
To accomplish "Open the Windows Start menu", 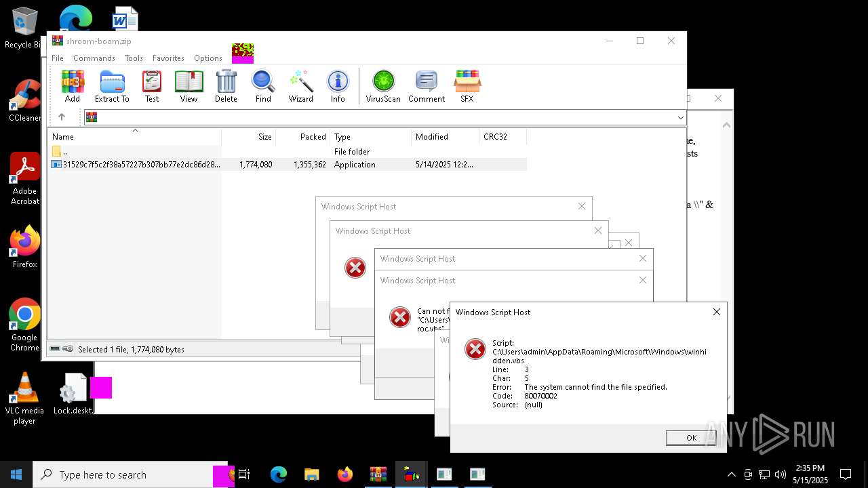I will point(16,474).
